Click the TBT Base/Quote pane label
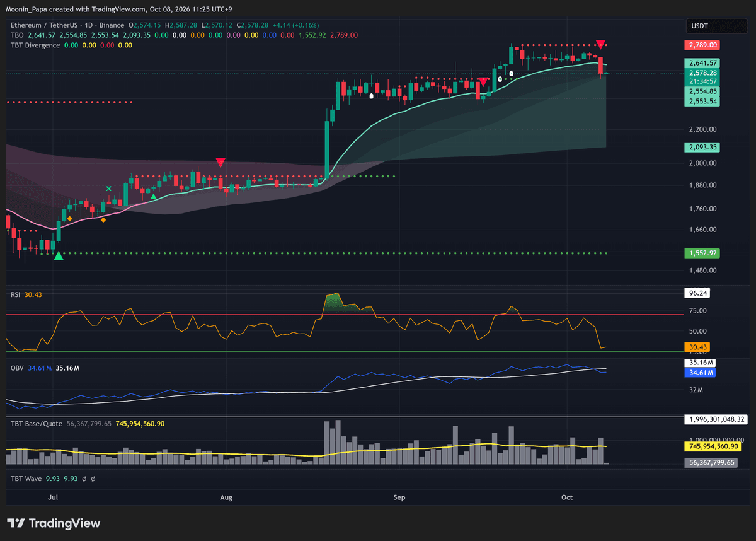The width and height of the screenshot is (756, 541). pyautogui.click(x=36, y=424)
